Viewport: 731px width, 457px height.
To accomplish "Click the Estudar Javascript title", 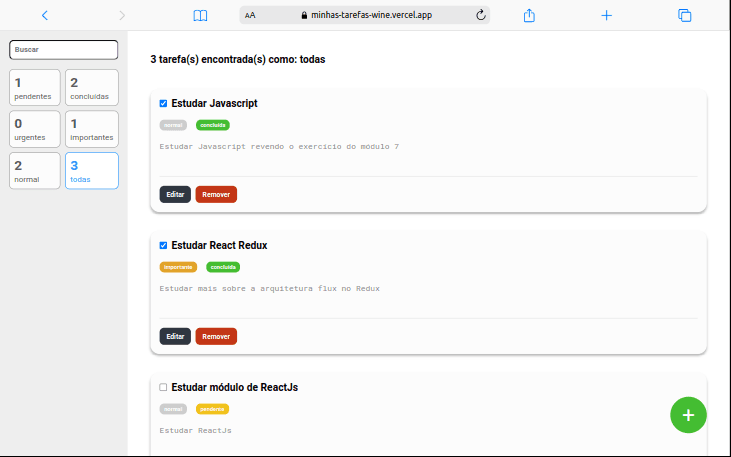I will (214, 104).
